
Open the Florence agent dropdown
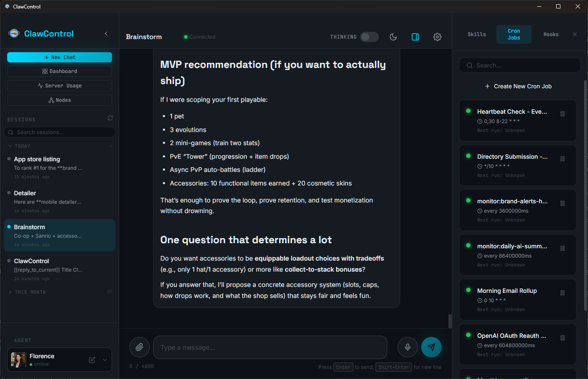click(x=105, y=360)
